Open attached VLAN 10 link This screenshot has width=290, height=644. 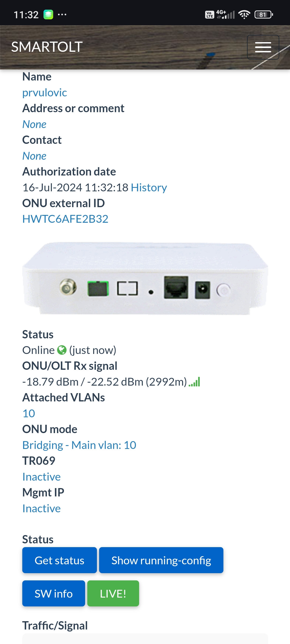29,414
